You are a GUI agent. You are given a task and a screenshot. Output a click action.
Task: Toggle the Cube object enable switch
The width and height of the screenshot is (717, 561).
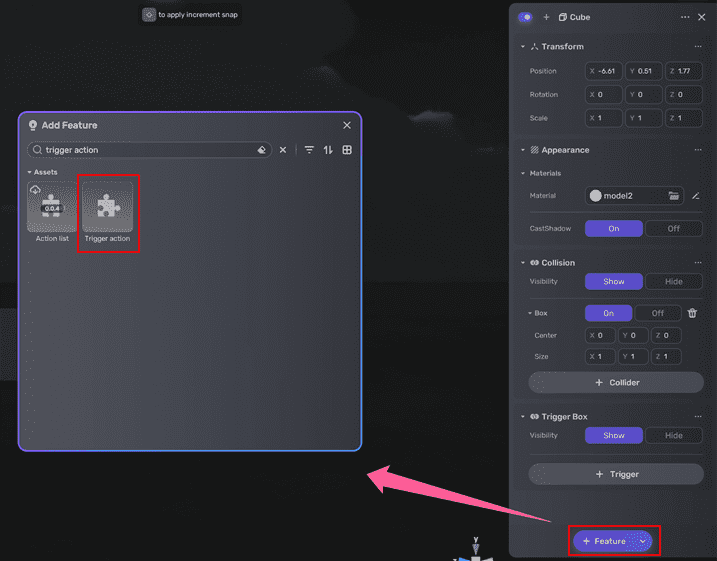[x=526, y=17]
